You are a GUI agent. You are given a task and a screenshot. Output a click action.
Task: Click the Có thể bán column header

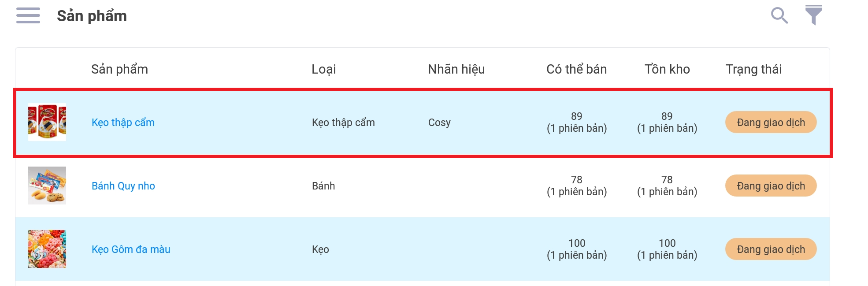coord(576,69)
